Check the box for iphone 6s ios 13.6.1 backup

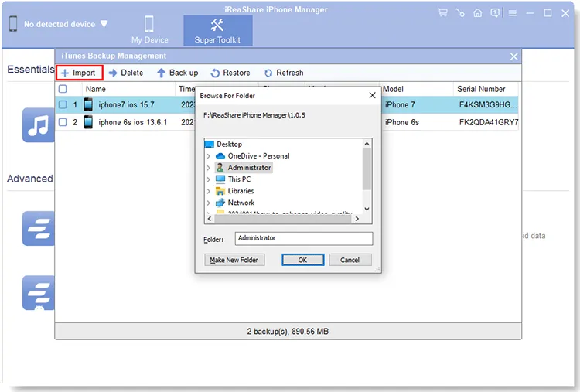63,122
